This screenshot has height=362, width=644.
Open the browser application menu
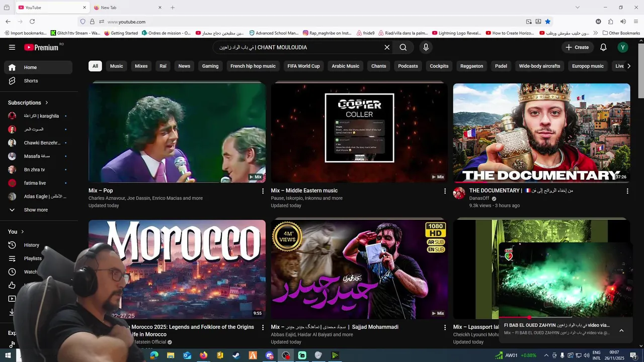(636, 22)
